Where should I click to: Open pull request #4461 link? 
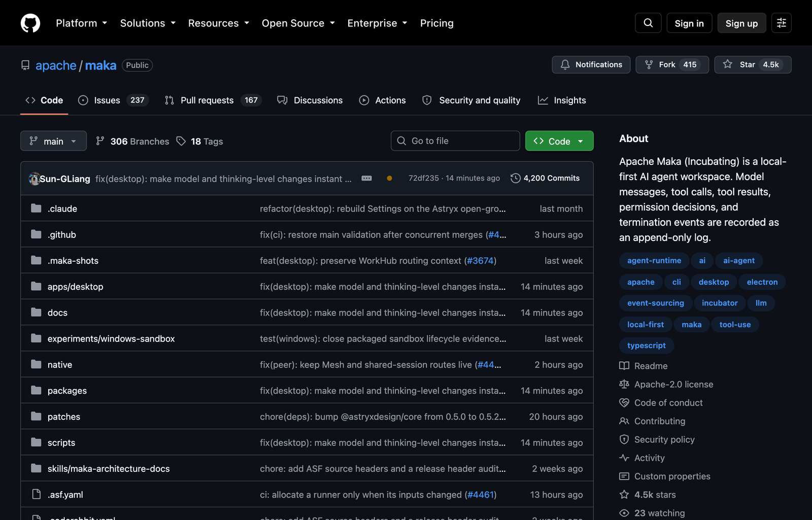pos(481,495)
